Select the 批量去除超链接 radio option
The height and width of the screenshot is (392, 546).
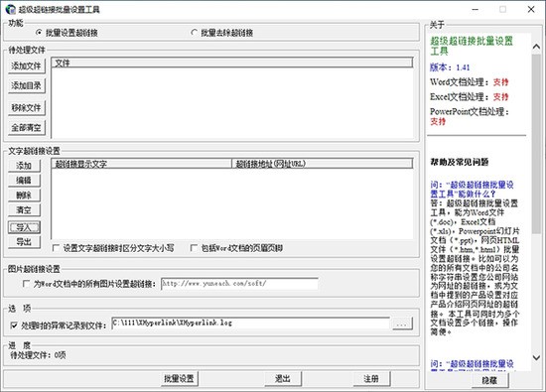[x=221, y=33]
